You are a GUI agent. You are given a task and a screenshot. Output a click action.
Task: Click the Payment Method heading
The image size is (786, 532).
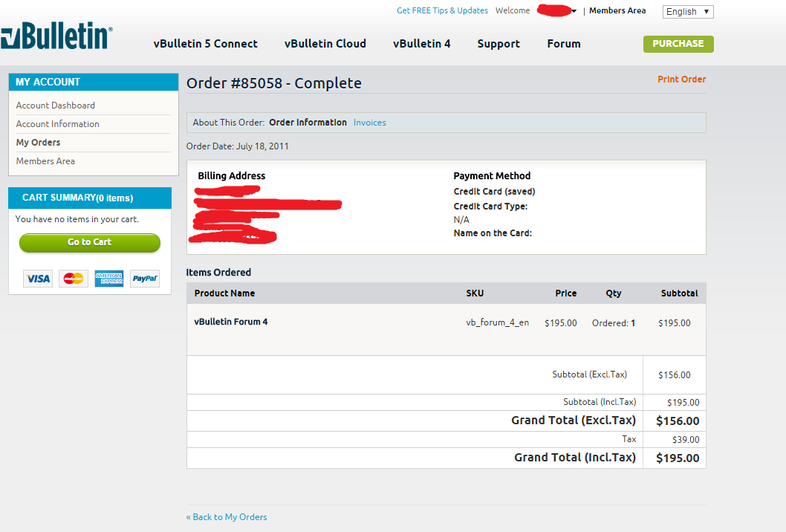(492, 176)
